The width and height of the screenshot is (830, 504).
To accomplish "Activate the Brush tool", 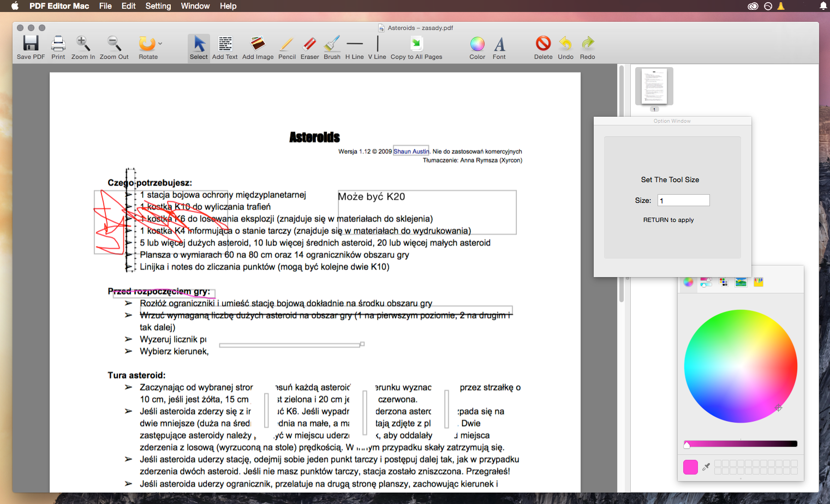I will 332,44.
